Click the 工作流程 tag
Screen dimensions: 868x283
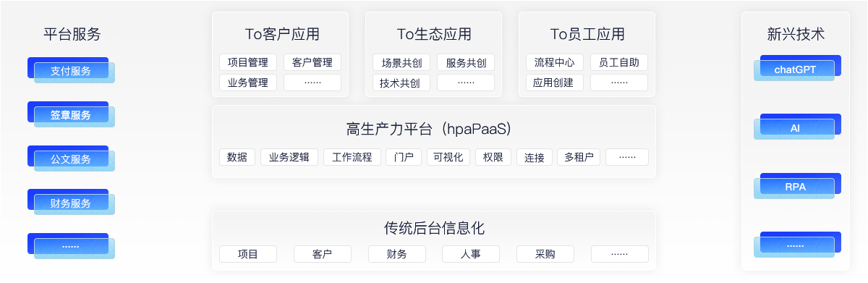pos(352,157)
